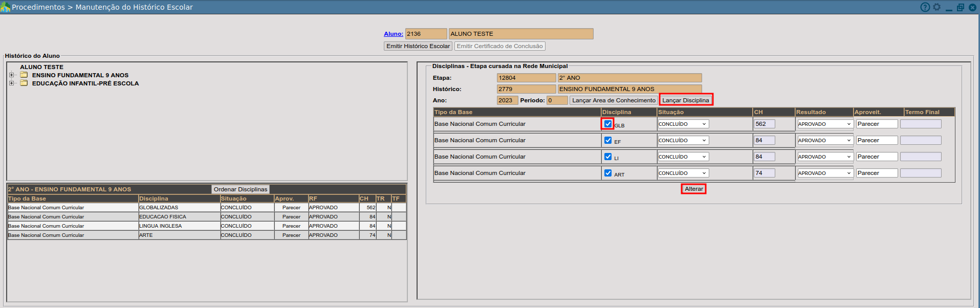Select EDUCAÇÃO INFANTIL-PRÉ ESCOLA tree item
Image resolution: width=980 pixels, height=308 pixels.
click(x=85, y=83)
